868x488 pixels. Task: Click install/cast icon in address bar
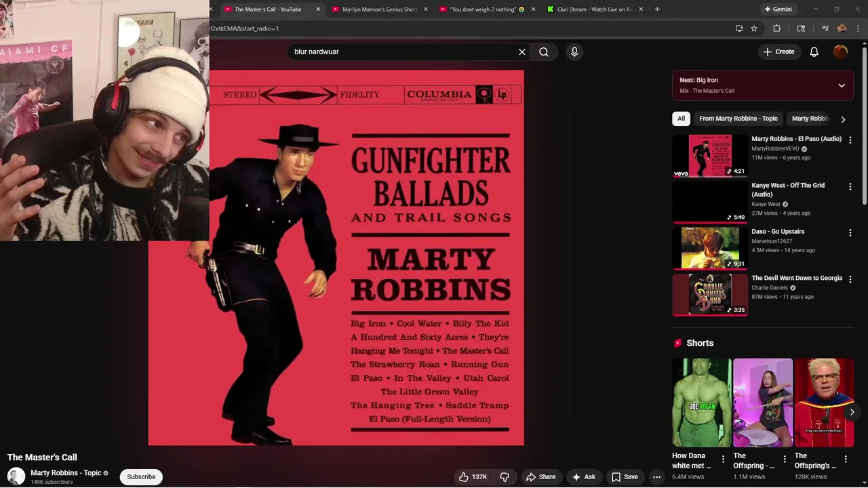click(739, 28)
